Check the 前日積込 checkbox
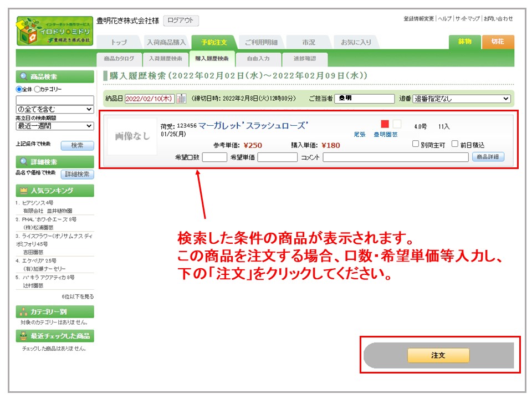532x399 pixels. 455,144
